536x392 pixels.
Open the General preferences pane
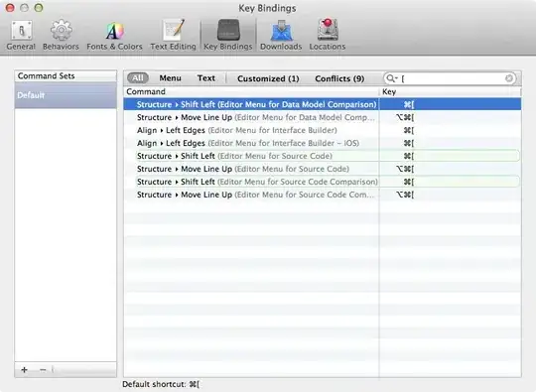(x=21, y=35)
